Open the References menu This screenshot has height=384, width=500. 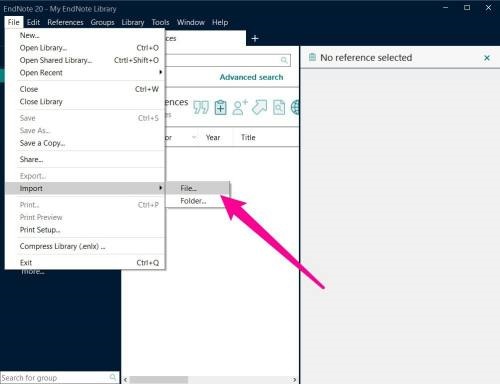pos(65,22)
